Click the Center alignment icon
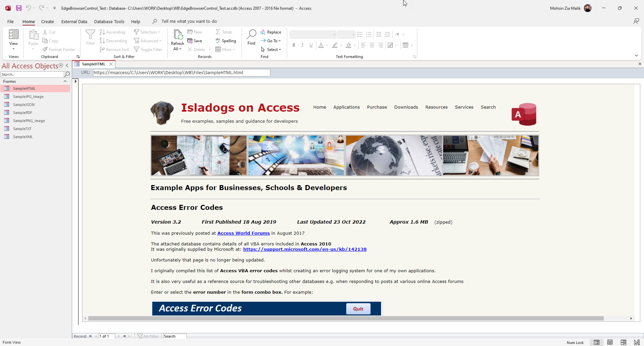 [372, 45]
